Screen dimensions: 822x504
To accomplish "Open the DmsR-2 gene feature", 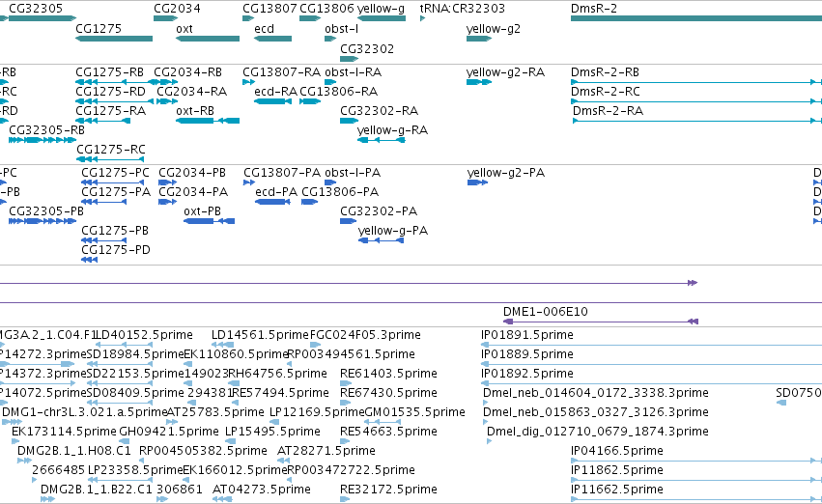I will (696, 18).
